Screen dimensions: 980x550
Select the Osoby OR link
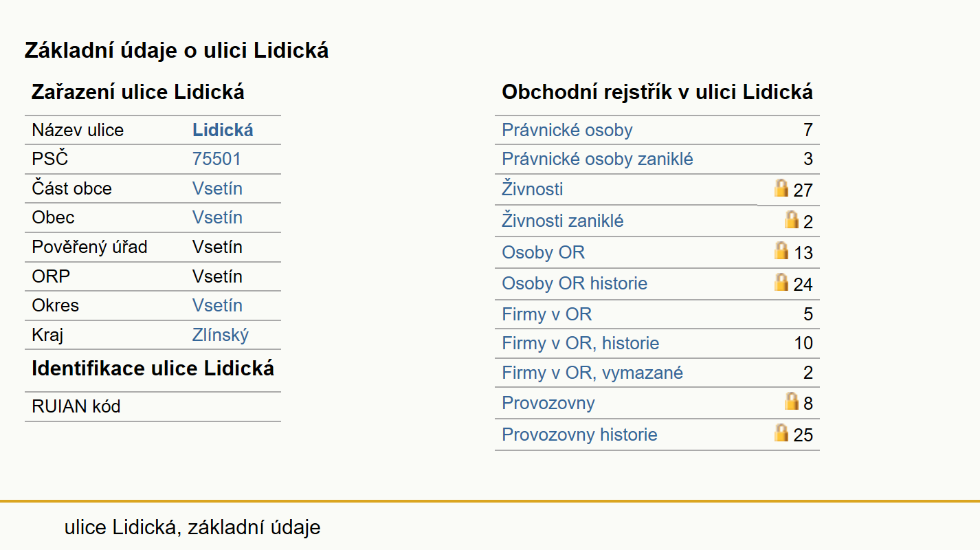543,252
